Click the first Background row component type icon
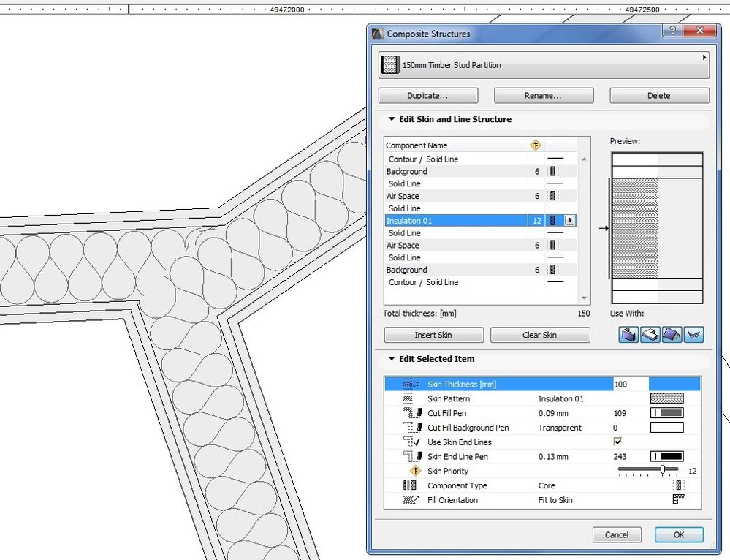 pyautogui.click(x=552, y=172)
